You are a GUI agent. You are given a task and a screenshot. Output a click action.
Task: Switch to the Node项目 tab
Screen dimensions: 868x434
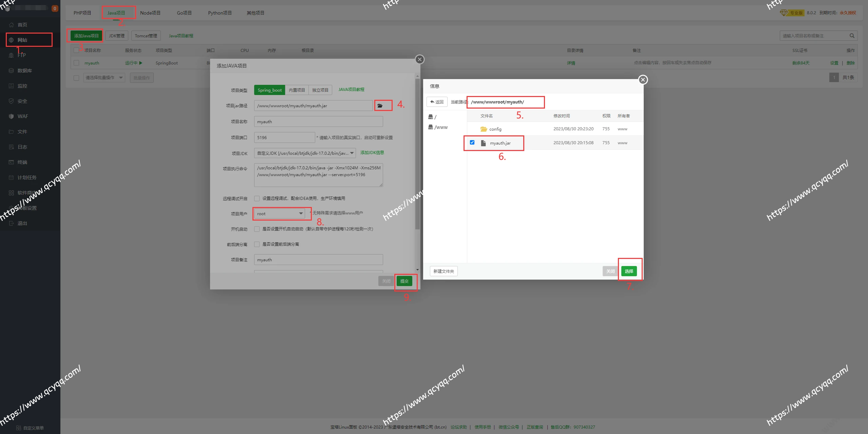pos(150,13)
